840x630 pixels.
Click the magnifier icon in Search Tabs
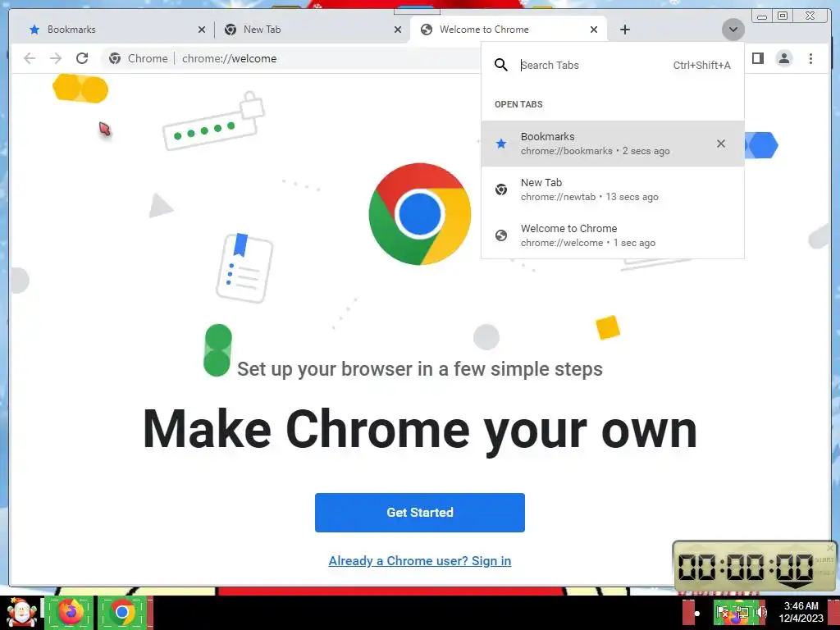(x=501, y=66)
